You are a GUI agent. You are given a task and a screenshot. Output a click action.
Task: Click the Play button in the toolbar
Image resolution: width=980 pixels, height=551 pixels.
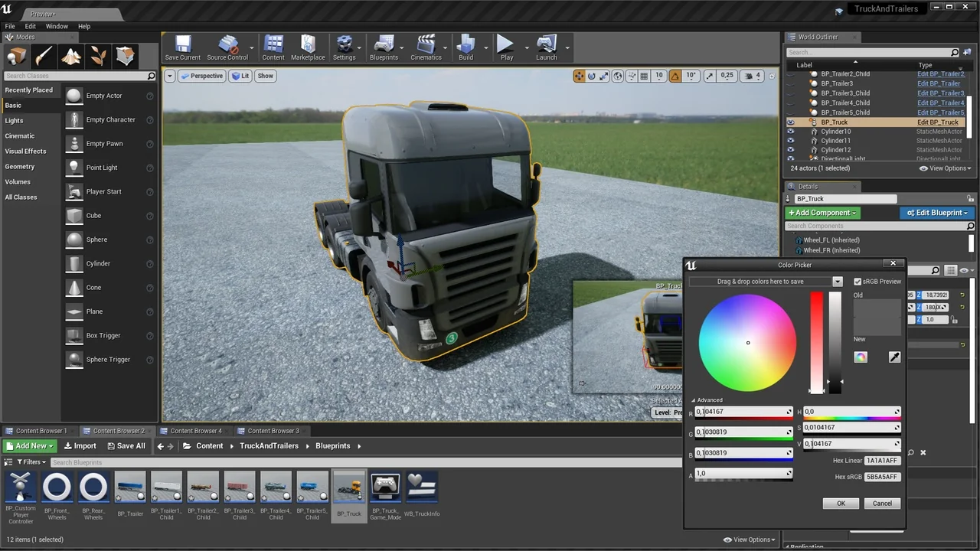tap(506, 47)
